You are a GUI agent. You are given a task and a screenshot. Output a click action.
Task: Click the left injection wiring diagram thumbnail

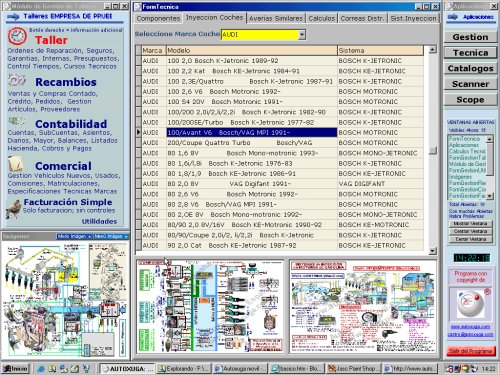[210, 307]
